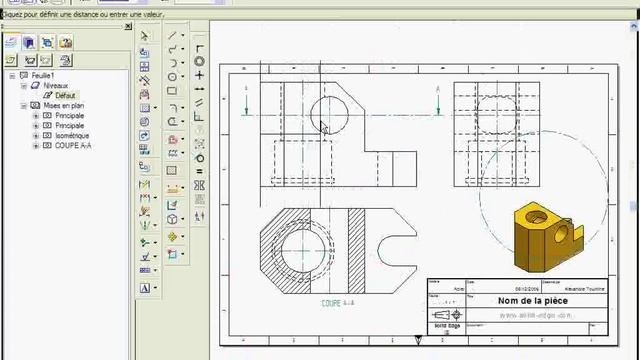Click the yellow diamond icon
This screenshot has height=360, width=640.
tap(172, 237)
